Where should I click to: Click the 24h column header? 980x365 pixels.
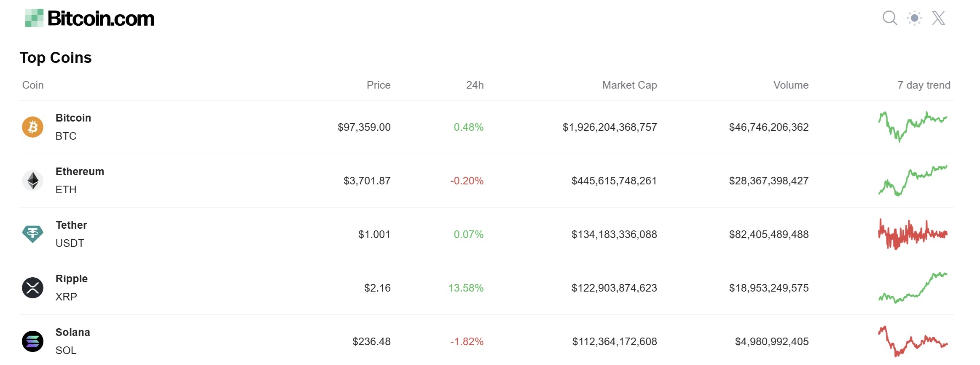tap(475, 85)
